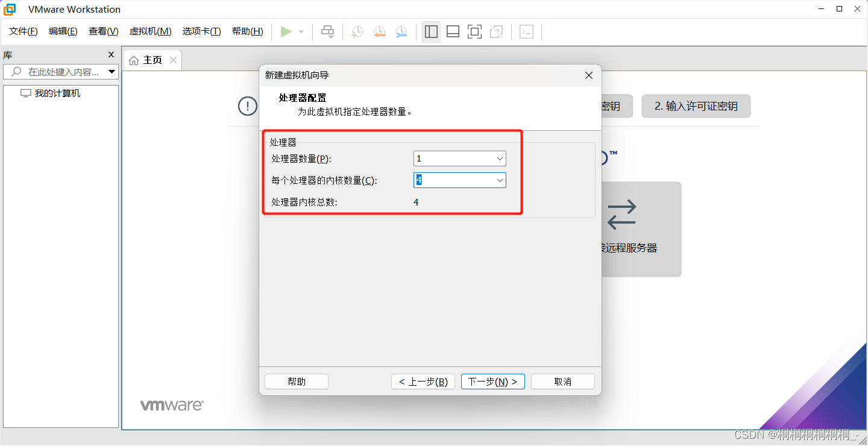Open the snapshot manager toolbar icon
This screenshot has height=446, width=868.
pyautogui.click(x=401, y=32)
